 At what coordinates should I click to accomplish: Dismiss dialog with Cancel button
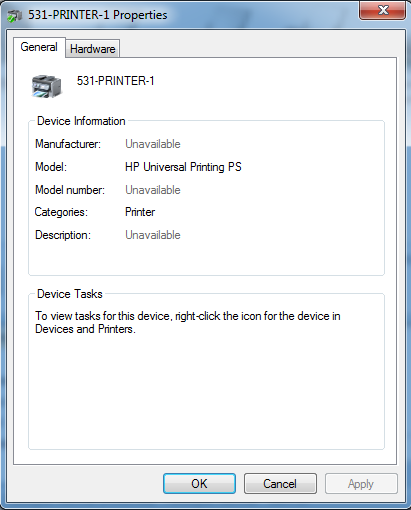(x=280, y=483)
